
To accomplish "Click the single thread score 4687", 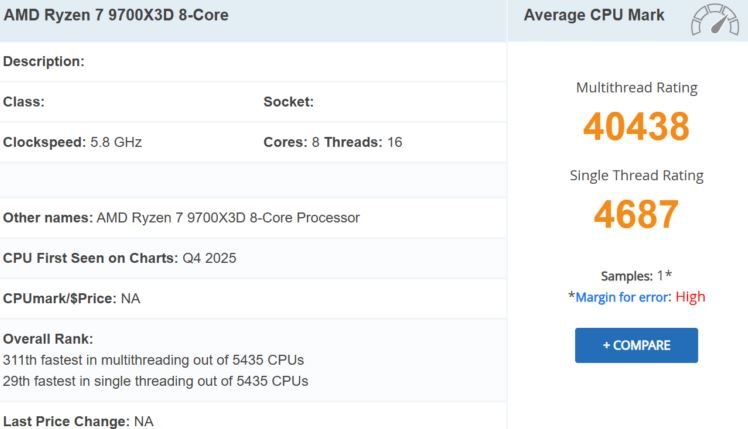I will point(636,215).
